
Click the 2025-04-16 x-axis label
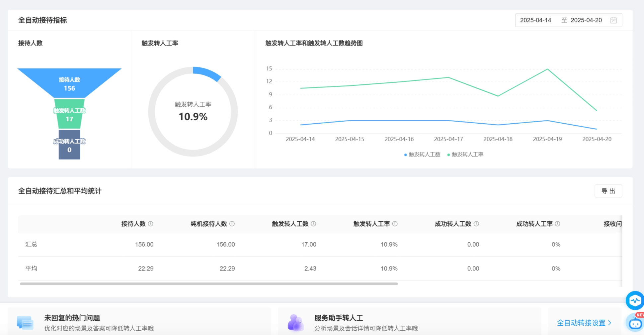tap(399, 139)
